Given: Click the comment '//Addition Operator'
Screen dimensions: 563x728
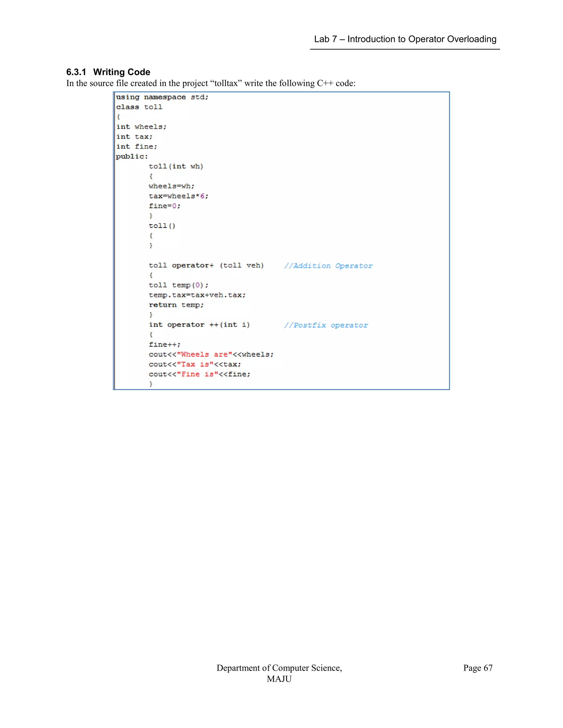Looking at the screenshot, I should click(328, 266).
